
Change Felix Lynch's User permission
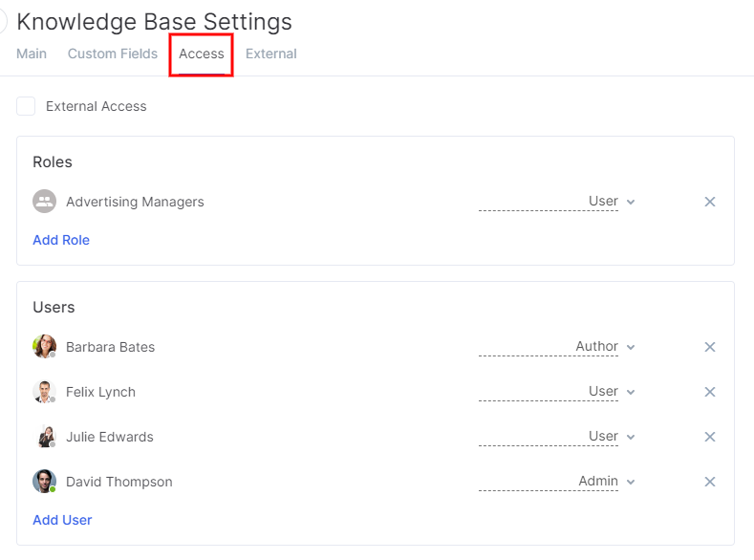[x=557, y=392]
